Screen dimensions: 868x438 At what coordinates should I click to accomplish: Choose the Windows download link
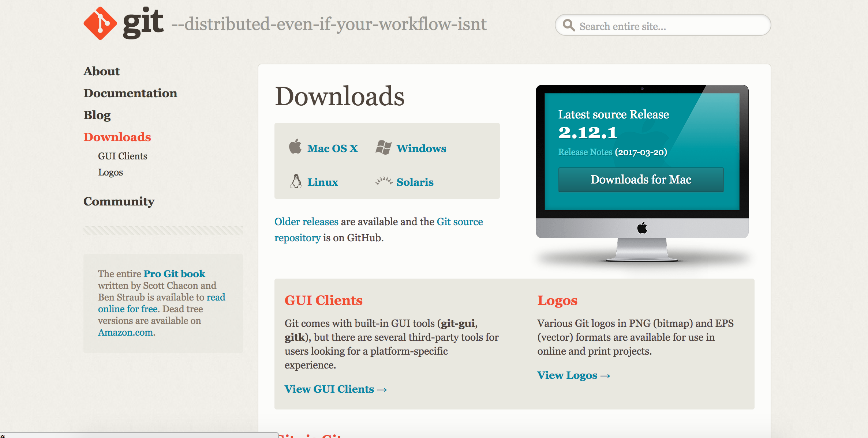click(x=421, y=148)
